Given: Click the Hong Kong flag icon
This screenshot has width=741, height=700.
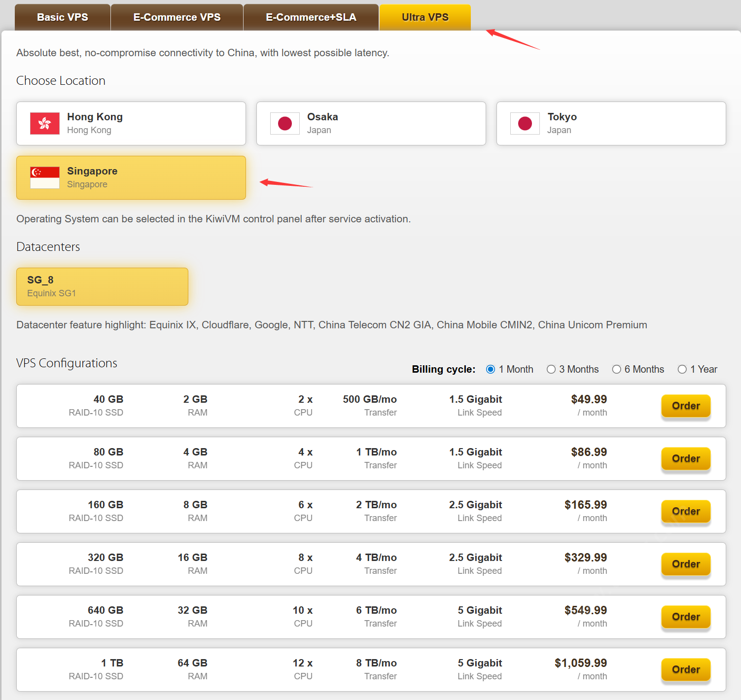Looking at the screenshot, I should (45, 123).
